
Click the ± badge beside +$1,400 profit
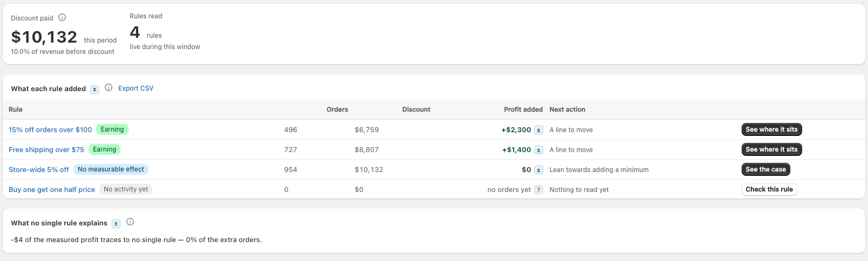click(x=539, y=150)
